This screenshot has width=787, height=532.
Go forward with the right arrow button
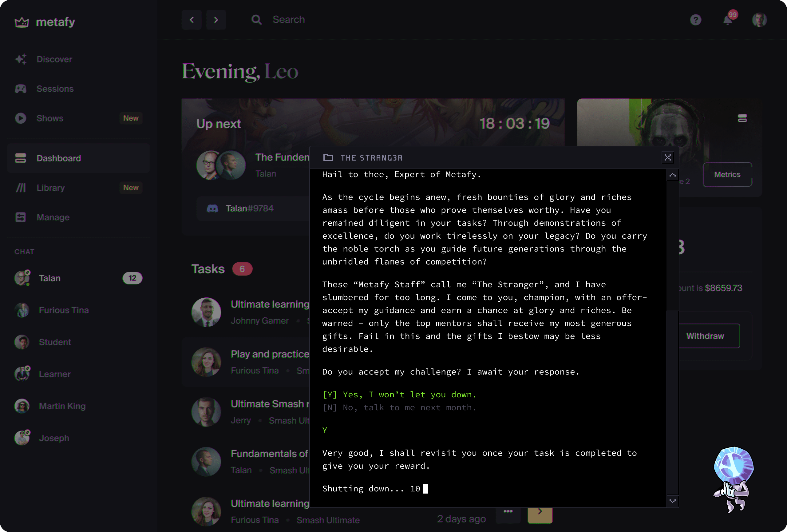click(x=216, y=20)
